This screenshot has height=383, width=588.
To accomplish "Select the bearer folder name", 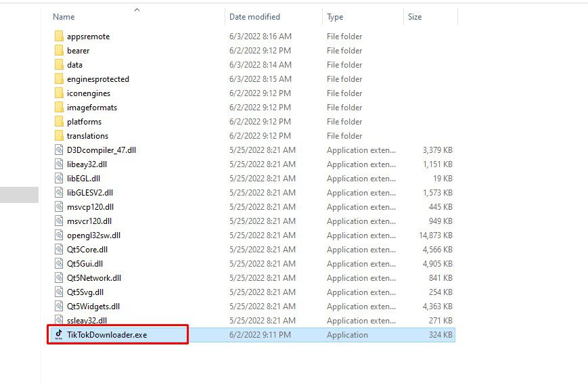I will (78, 51).
